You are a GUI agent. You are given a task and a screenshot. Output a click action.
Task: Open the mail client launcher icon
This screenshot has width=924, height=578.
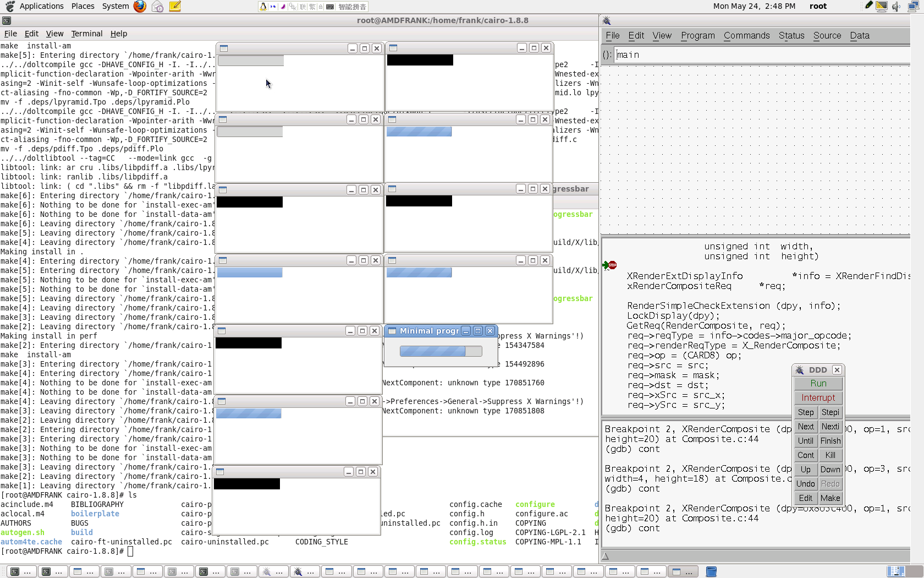[x=157, y=7]
